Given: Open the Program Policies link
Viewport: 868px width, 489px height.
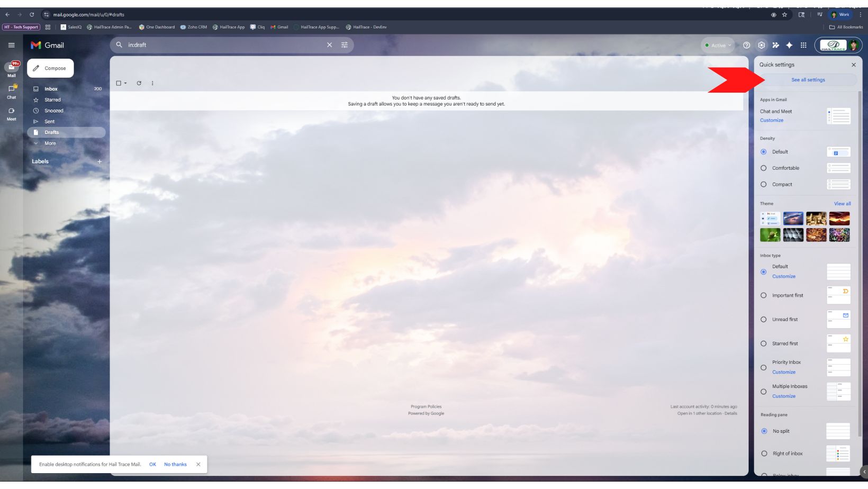Looking at the screenshot, I should click(426, 406).
